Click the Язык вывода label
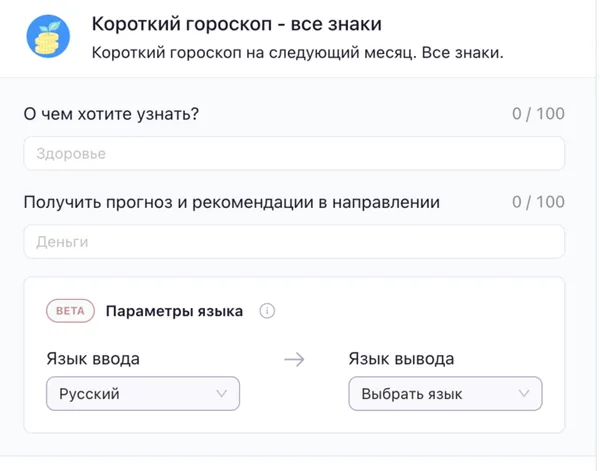Viewport: 600px width, 471px height. tap(401, 359)
